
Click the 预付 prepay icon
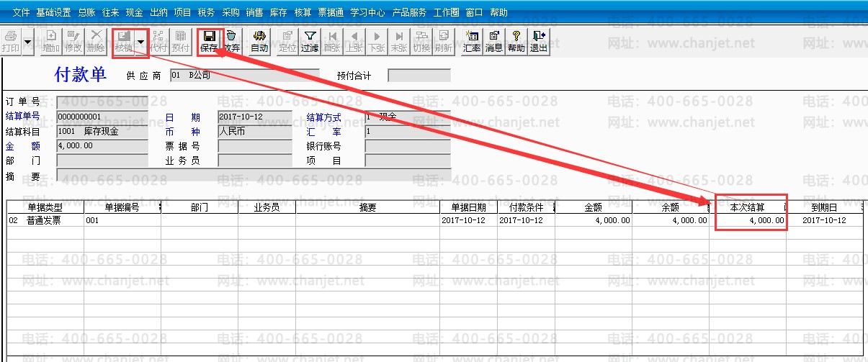(182, 41)
